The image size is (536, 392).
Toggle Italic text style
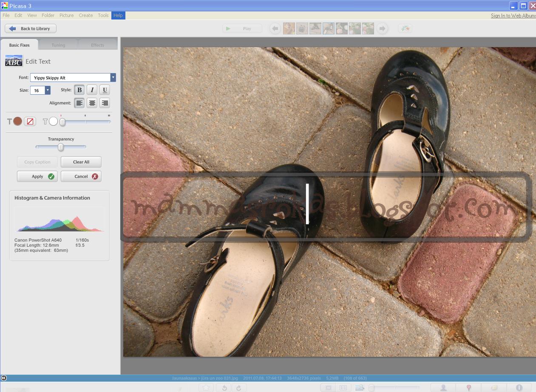coord(92,90)
